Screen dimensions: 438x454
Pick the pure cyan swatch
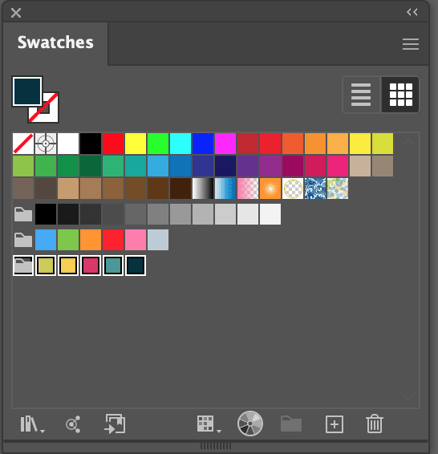[180, 144]
